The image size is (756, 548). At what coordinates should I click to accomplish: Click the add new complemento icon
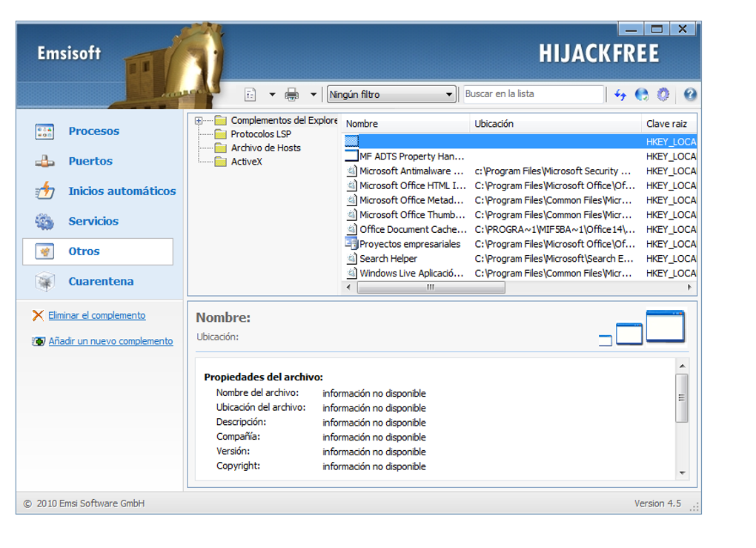[38, 342]
